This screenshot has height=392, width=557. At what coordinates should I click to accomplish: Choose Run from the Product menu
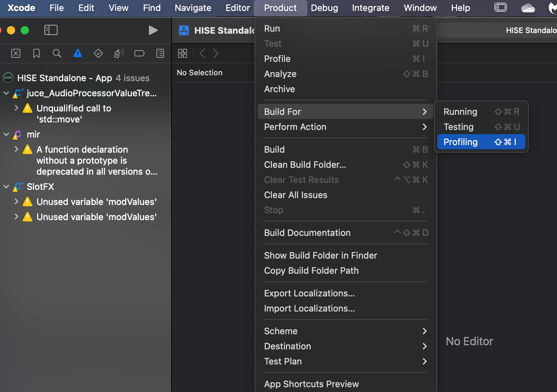[346, 29]
